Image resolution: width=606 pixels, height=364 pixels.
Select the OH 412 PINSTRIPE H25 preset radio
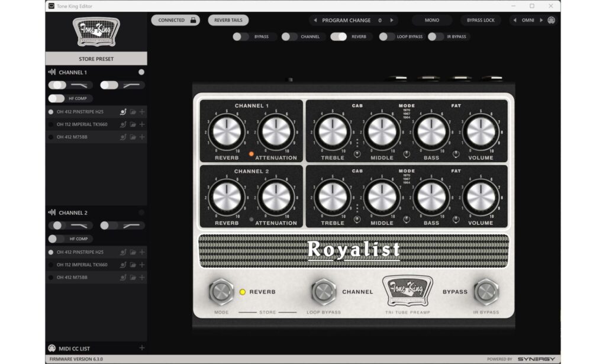(x=50, y=111)
